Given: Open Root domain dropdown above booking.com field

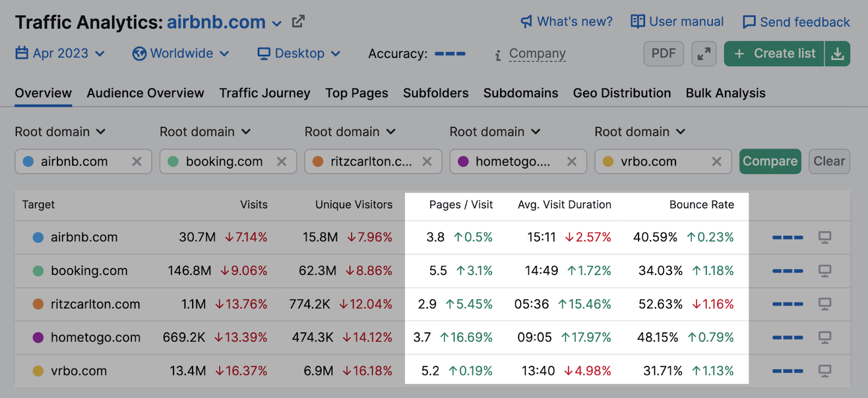Looking at the screenshot, I should pyautogui.click(x=205, y=132).
